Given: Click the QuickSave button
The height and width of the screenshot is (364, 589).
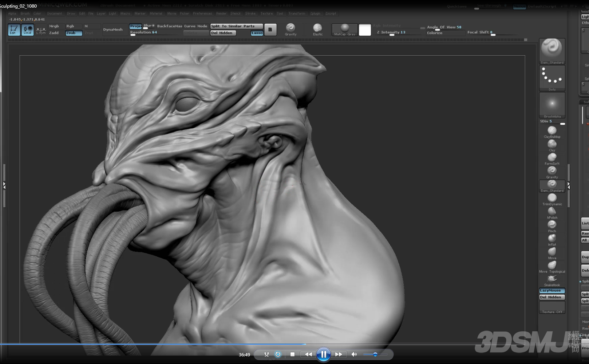Looking at the screenshot, I should click(456, 6).
